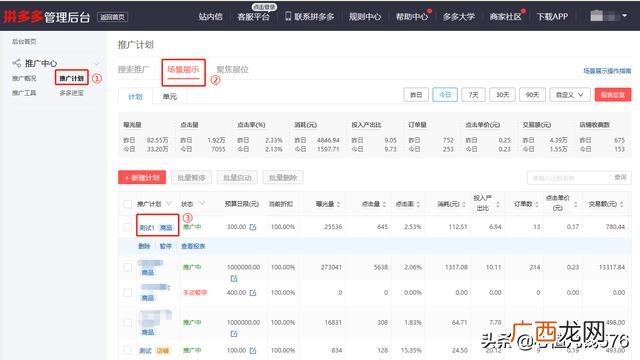The image size is (640, 360).
Task: Click the red button beside the 自定义 dropdown
Action: click(x=613, y=95)
